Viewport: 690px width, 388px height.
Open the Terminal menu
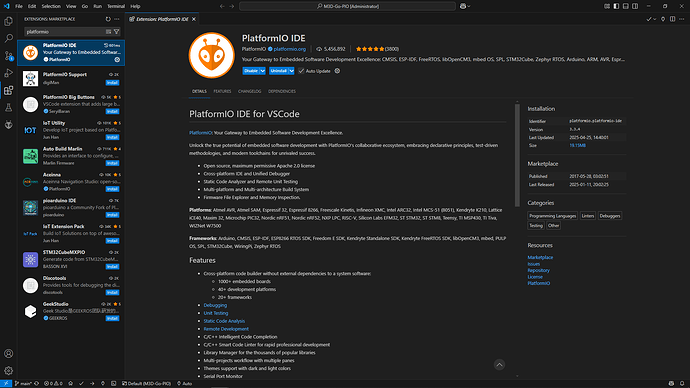pyautogui.click(x=116, y=6)
